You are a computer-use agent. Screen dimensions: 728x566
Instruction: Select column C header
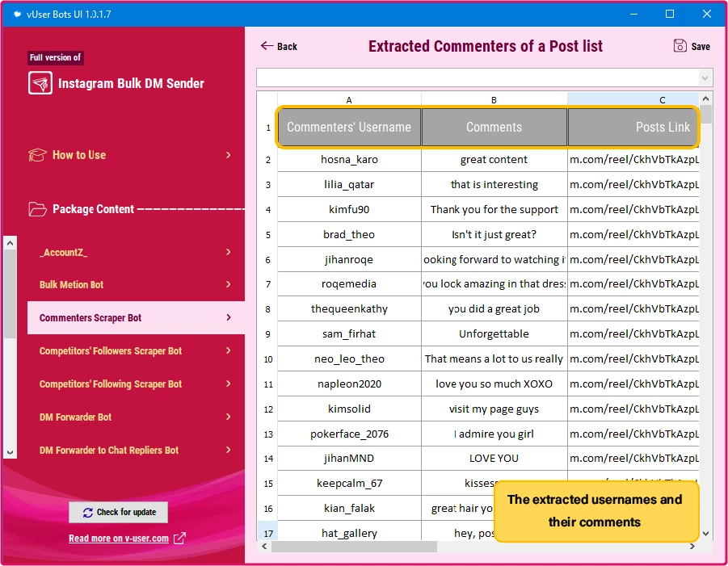click(x=633, y=100)
